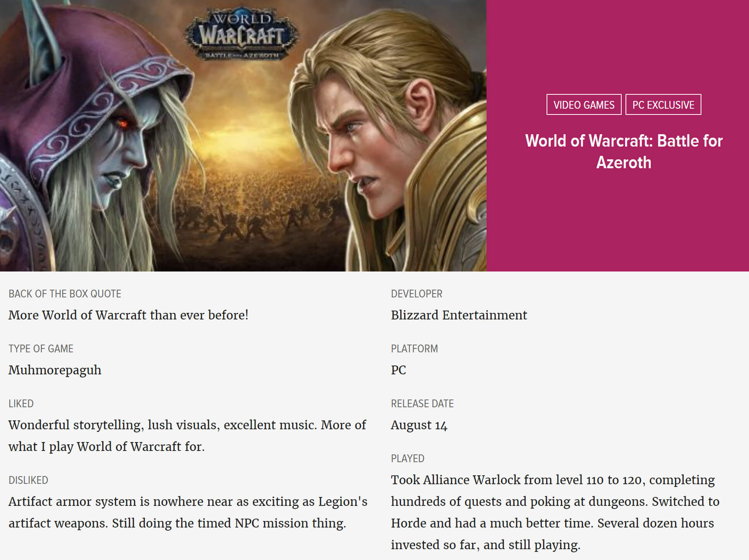
Task: Click the Battle for Azeroth cover image
Action: point(243,135)
